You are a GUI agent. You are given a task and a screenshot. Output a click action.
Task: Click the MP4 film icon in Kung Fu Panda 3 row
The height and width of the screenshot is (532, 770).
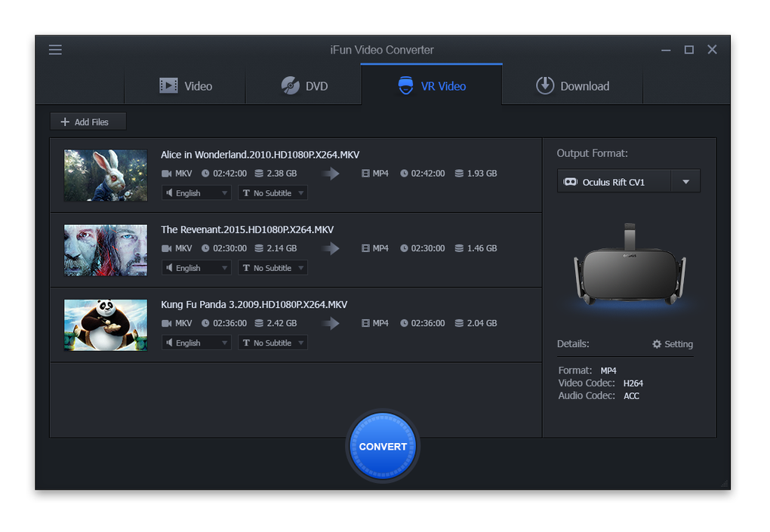[x=365, y=323]
